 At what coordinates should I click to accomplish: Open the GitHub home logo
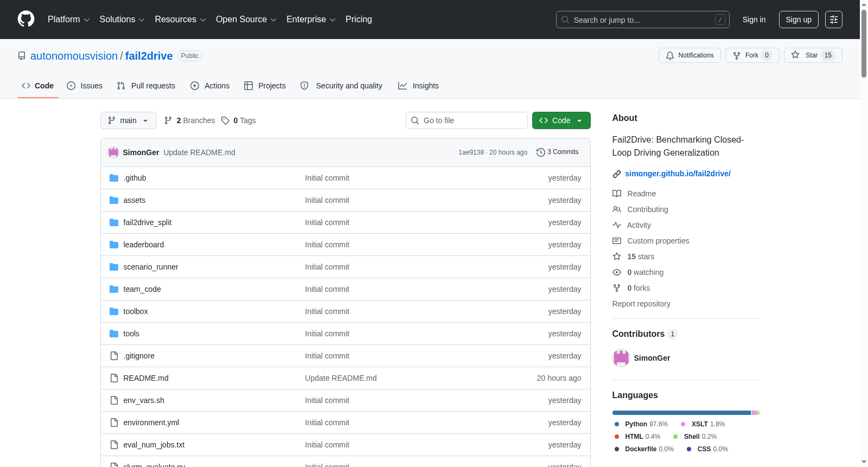(26, 19)
